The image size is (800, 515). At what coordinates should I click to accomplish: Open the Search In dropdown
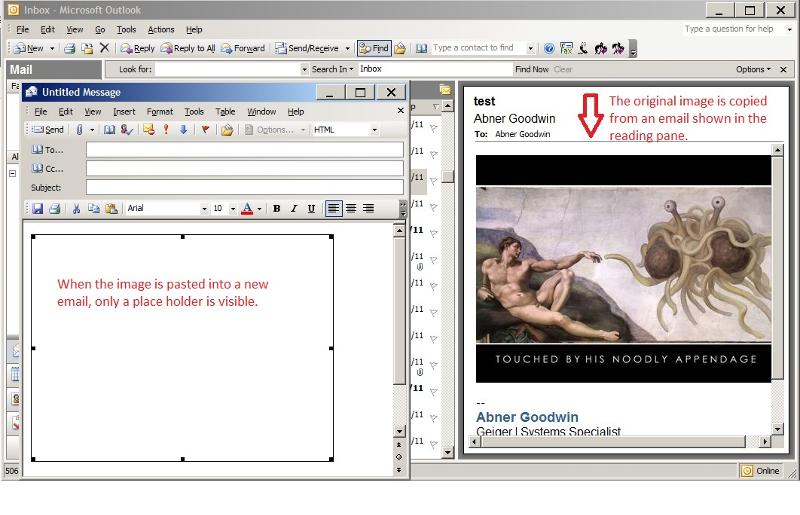333,69
